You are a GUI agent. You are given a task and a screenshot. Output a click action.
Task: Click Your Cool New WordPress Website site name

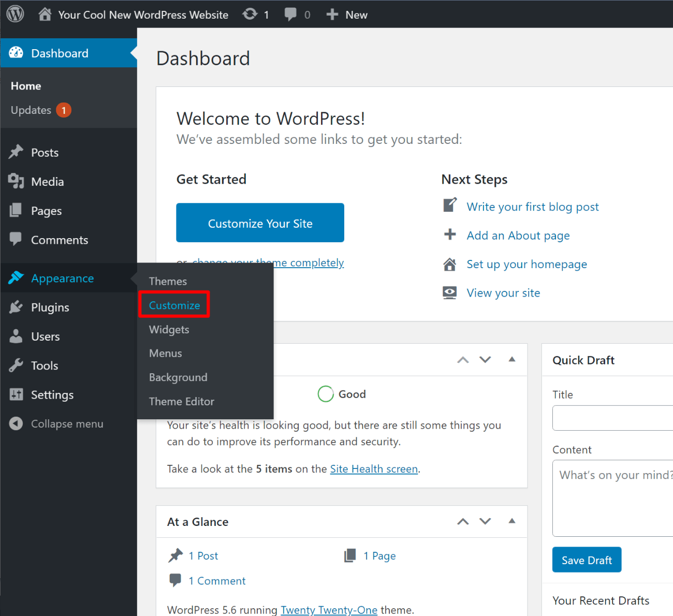click(x=143, y=14)
